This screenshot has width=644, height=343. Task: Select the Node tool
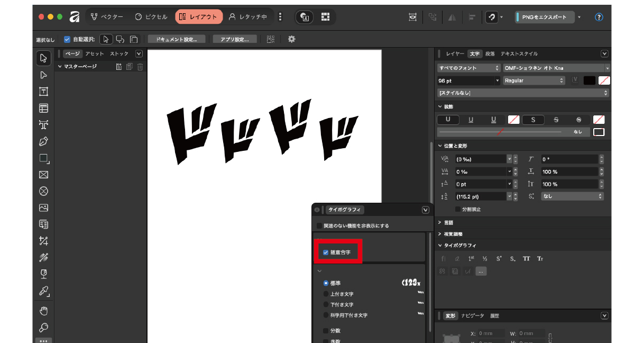pos(44,75)
